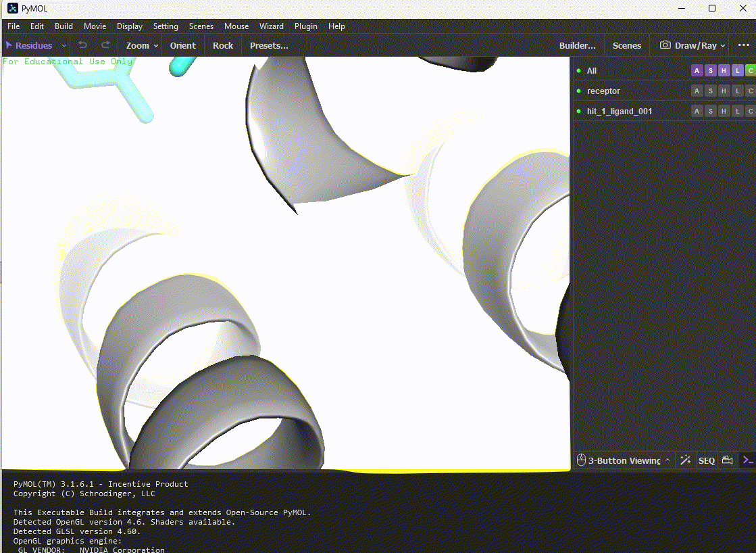
Task: Open the Plugin menu
Action: (305, 26)
